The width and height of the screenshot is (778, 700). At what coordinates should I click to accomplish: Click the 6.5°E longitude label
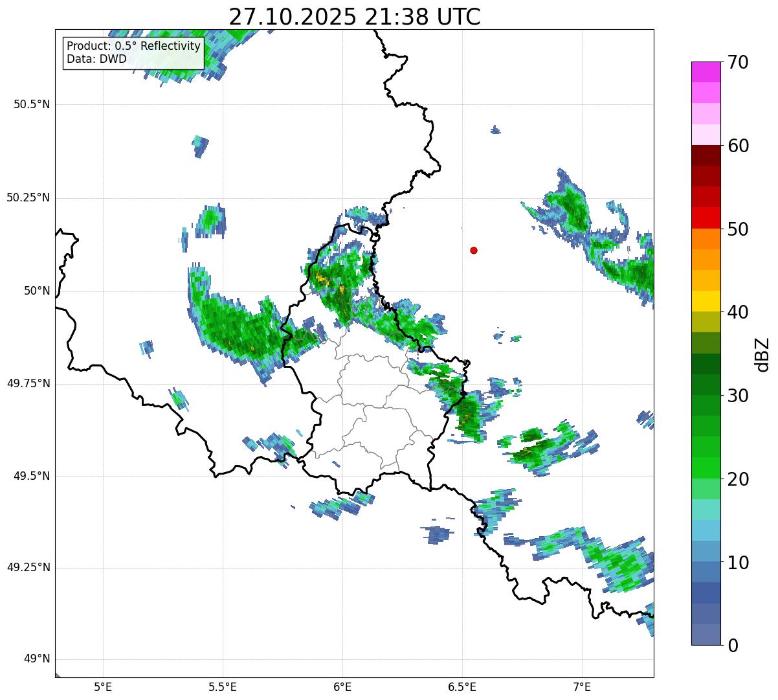(462, 687)
